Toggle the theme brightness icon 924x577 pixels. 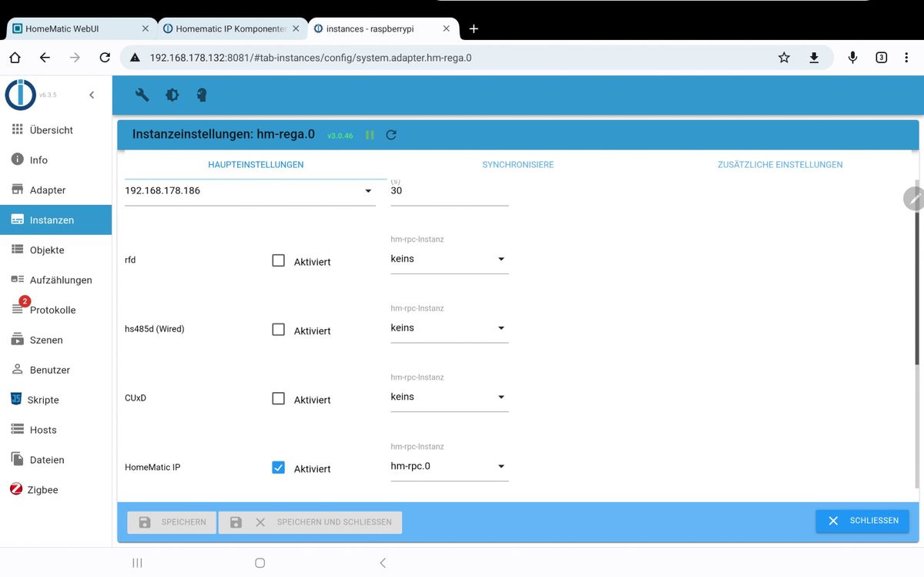pos(172,95)
